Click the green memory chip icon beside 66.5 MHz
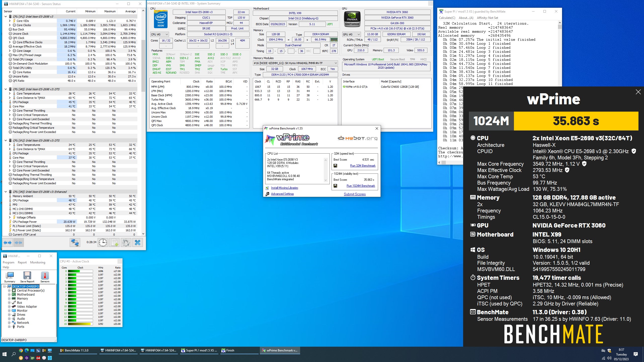Screen dimensions: 644x362 334,39
